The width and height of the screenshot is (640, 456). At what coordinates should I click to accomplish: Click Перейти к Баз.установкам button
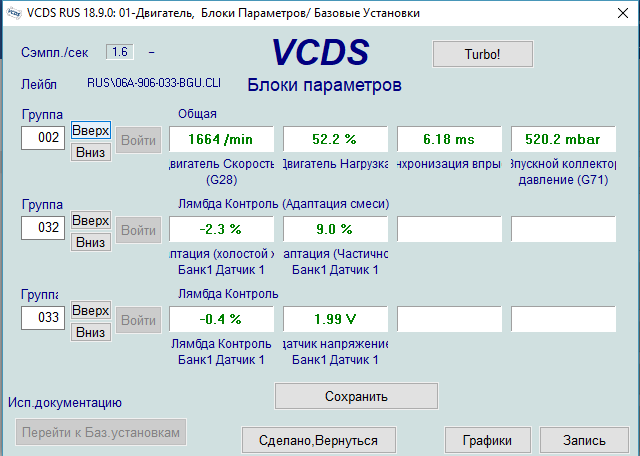101,432
